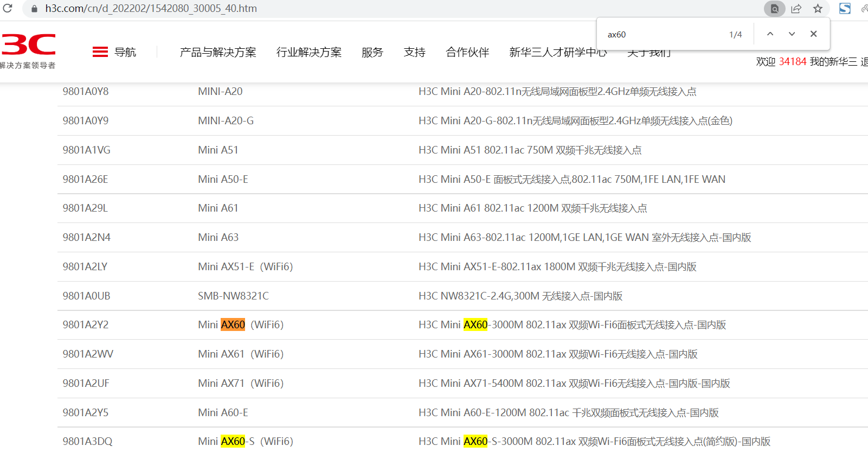868x465 pixels.
Task: Select the model cell Mini A61
Action: pyautogui.click(x=218, y=208)
